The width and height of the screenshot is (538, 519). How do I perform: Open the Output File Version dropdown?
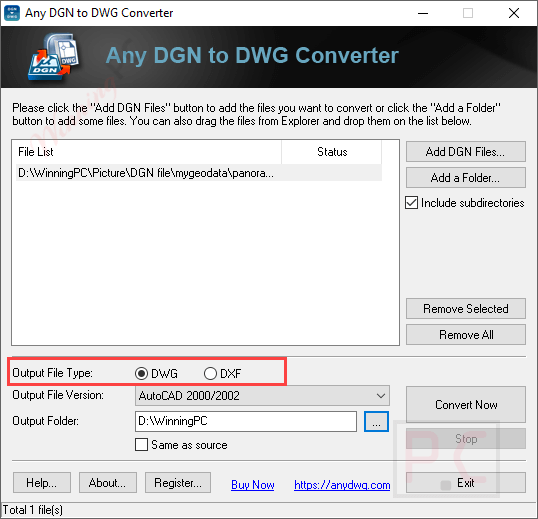262,396
